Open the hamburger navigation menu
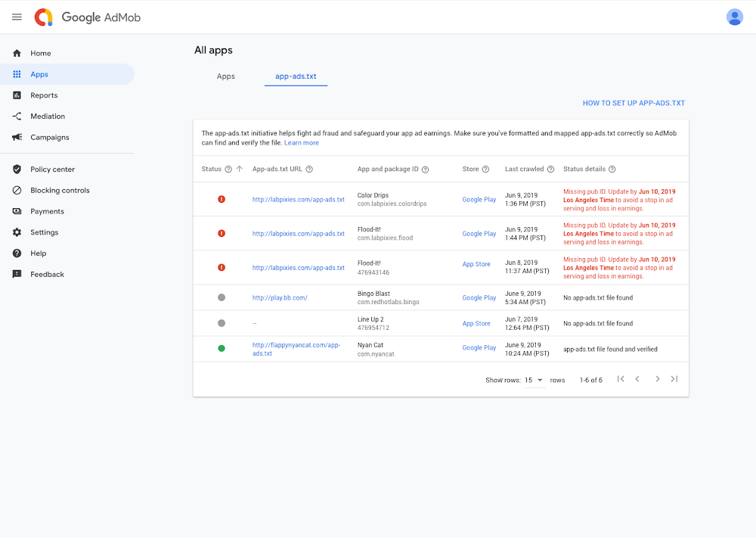The width and height of the screenshot is (756, 538). coord(17,17)
